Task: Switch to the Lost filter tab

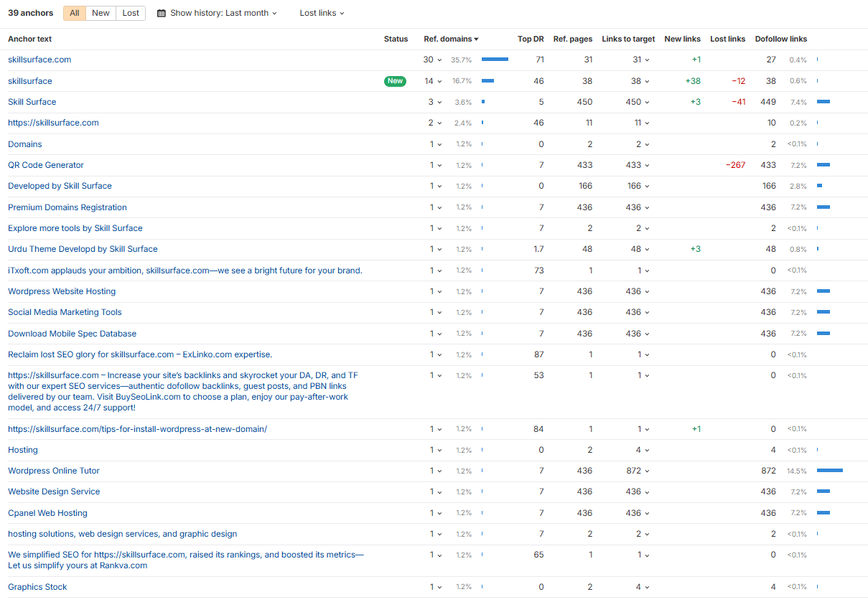Action: pyautogui.click(x=131, y=13)
